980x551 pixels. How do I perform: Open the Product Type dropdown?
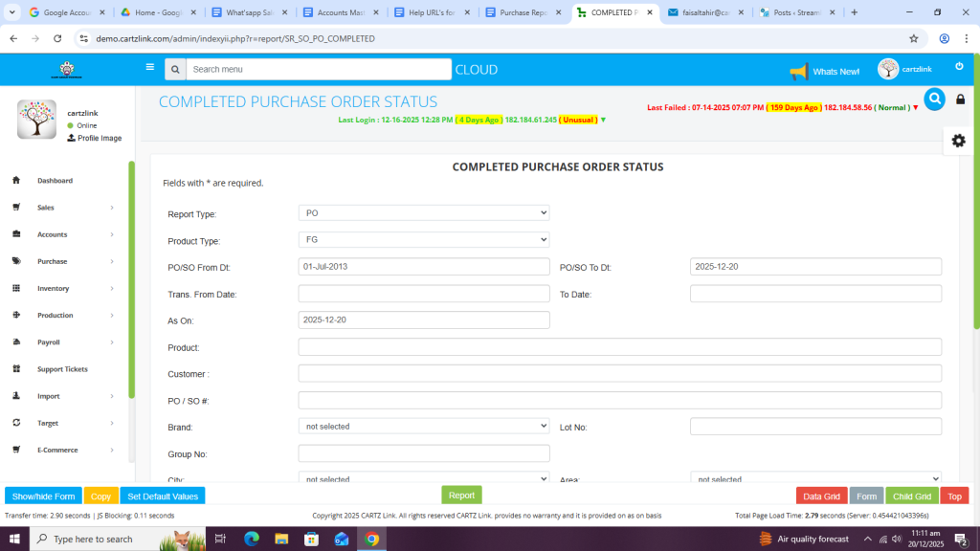coord(423,240)
